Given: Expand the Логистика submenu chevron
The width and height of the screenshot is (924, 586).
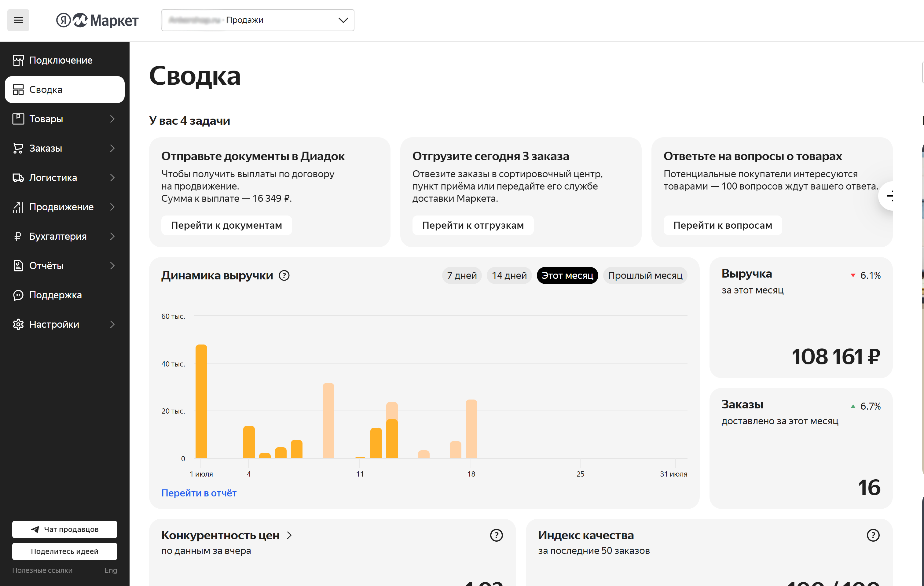Looking at the screenshot, I should pyautogui.click(x=112, y=178).
